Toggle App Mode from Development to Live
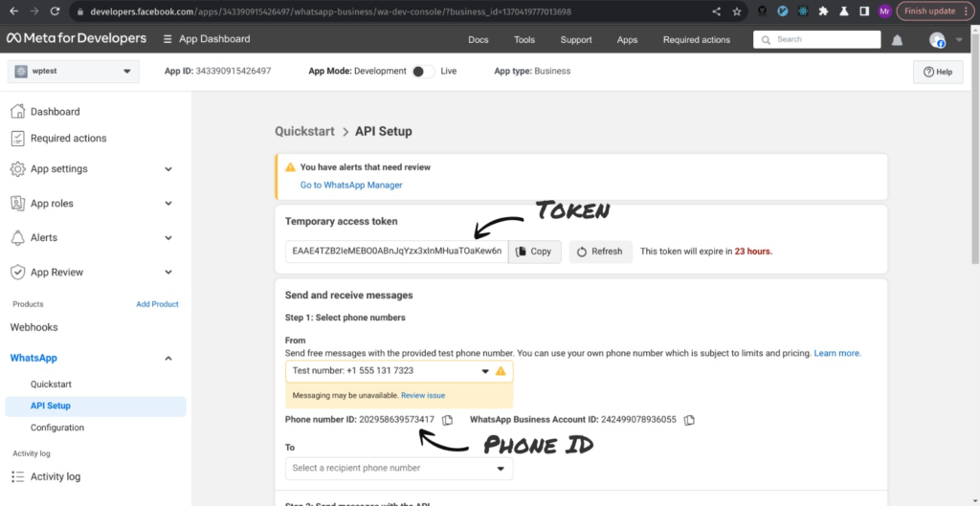This screenshot has width=980, height=506. (423, 71)
